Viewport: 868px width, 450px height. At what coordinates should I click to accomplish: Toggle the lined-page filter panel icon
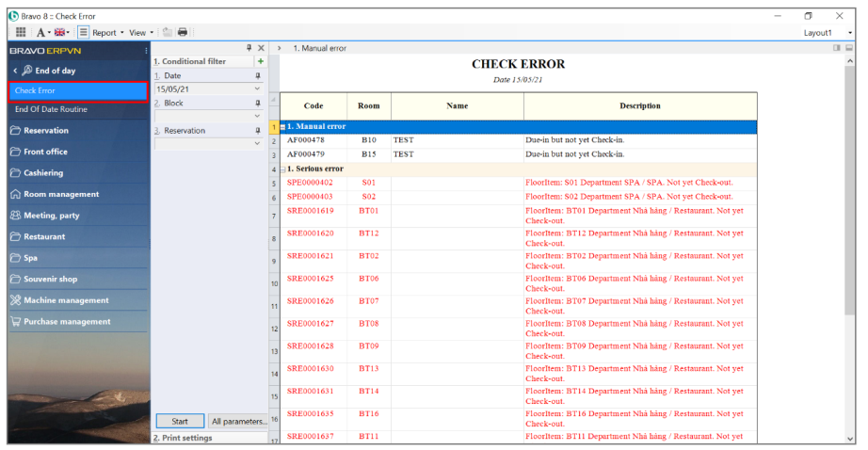tap(83, 32)
